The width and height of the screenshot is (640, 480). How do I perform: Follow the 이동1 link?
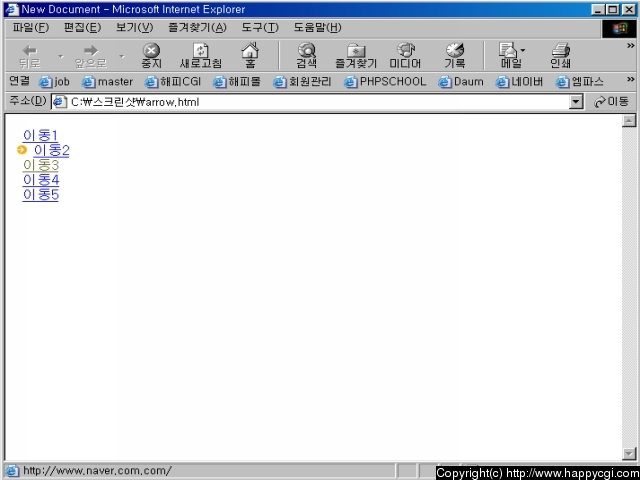(40, 135)
